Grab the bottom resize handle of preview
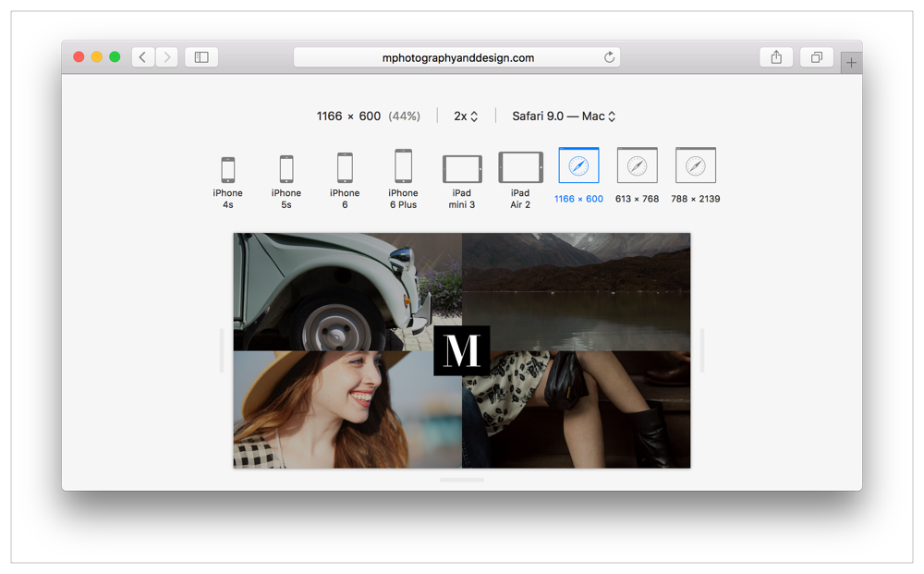 pos(462,480)
